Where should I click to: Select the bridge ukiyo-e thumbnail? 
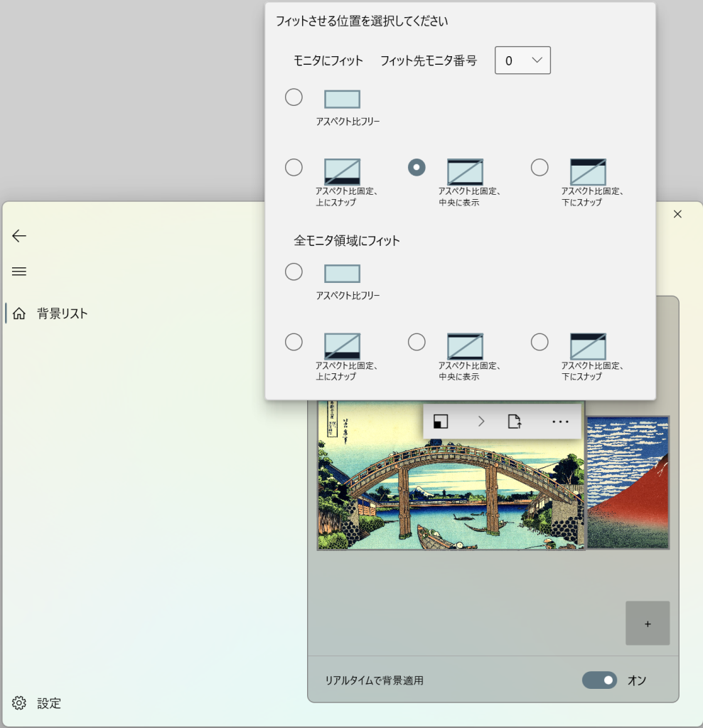[x=451, y=475]
